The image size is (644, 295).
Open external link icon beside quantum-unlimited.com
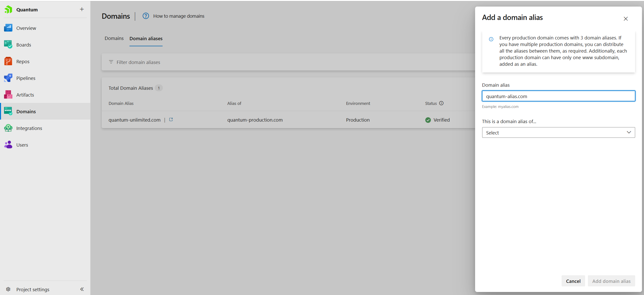point(171,120)
